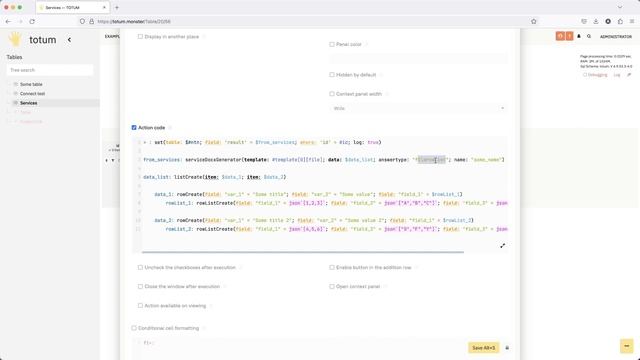Image resolution: width=640 pixels, height=360 pixels.
Task: Click the data_list: listCreate code line
Action: pyautogui.click(x=215, y=177)
